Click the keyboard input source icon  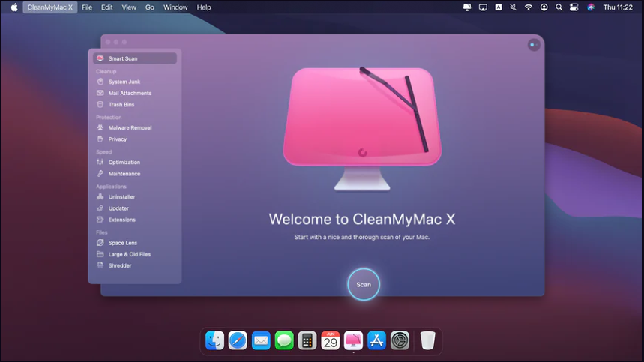[x=499, y=7]
